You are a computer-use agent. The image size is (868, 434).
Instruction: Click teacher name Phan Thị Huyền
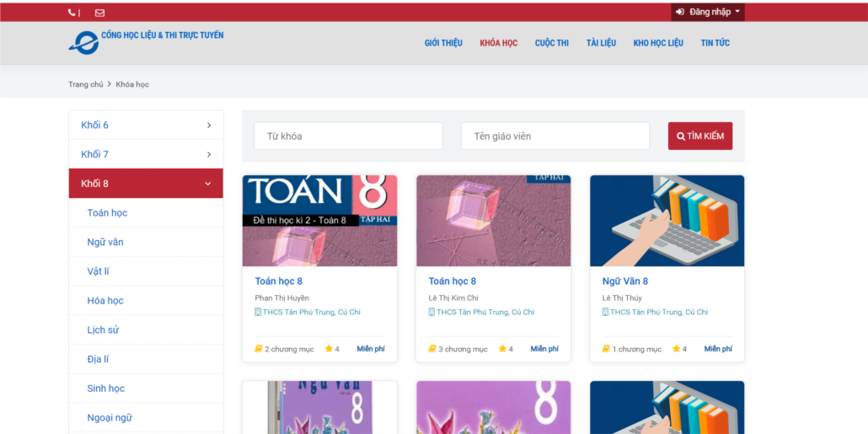(281, 297)
